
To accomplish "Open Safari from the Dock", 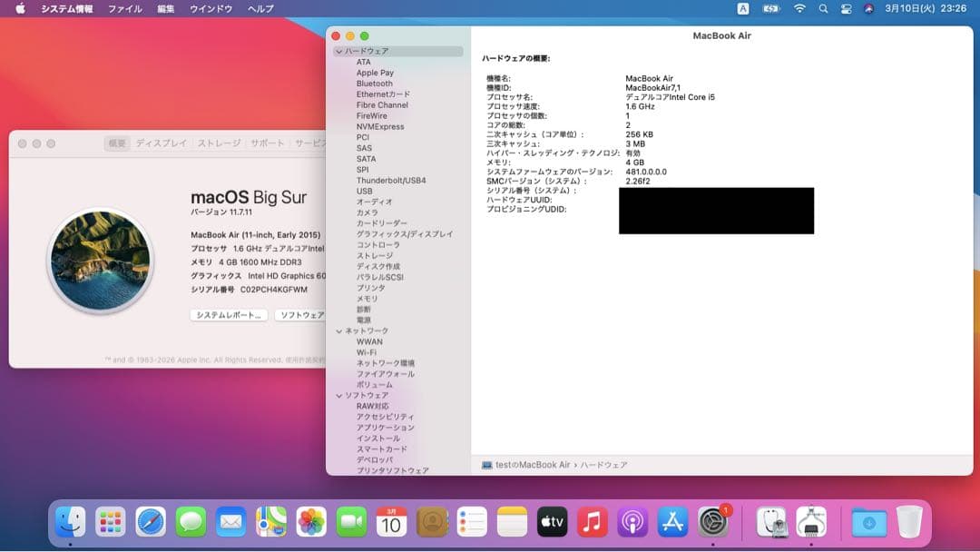I will click(149, 522).
